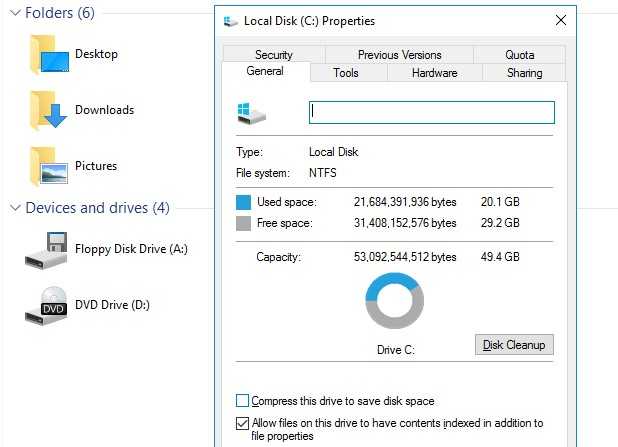This screenshot has width=618, height=447.
Task: Switch to the Quota tab
Action: (x=519, y=55)
